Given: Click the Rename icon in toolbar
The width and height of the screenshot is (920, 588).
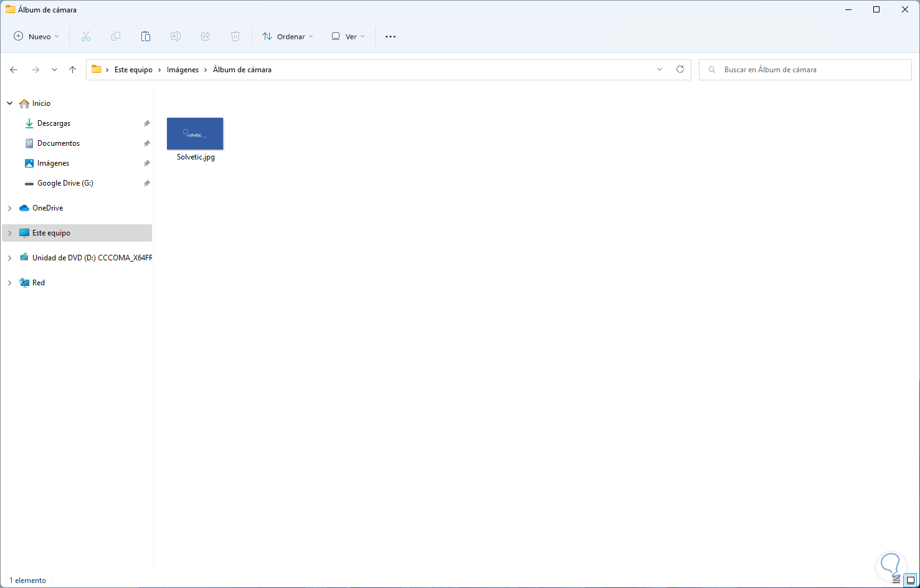Looking at the screenshot, I should pos(176,37).
